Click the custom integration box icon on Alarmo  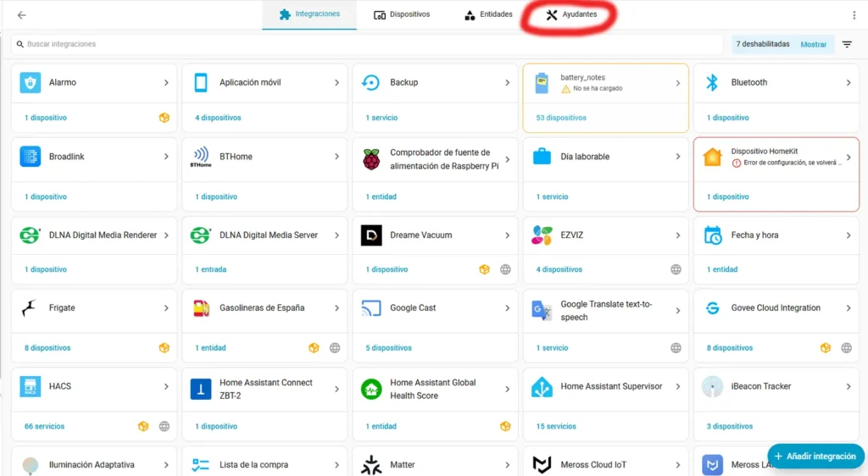pos(164,118)
